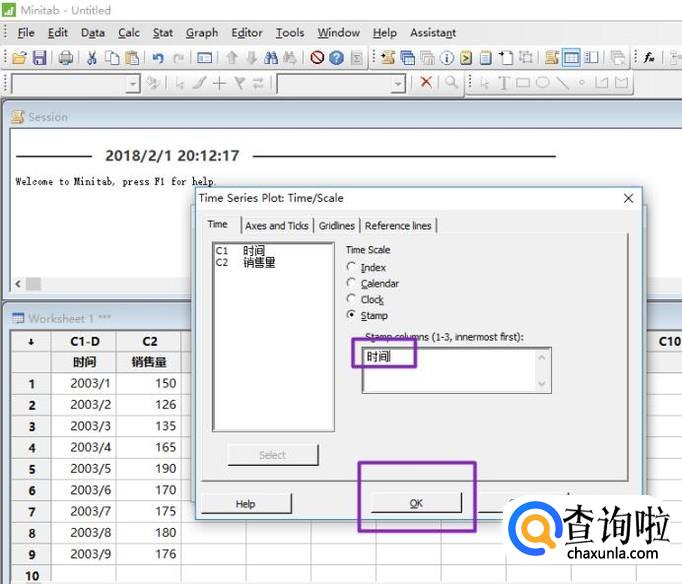682x584 pixels.
Task: Select the text T drawing tool
Action: click(504, 82)
